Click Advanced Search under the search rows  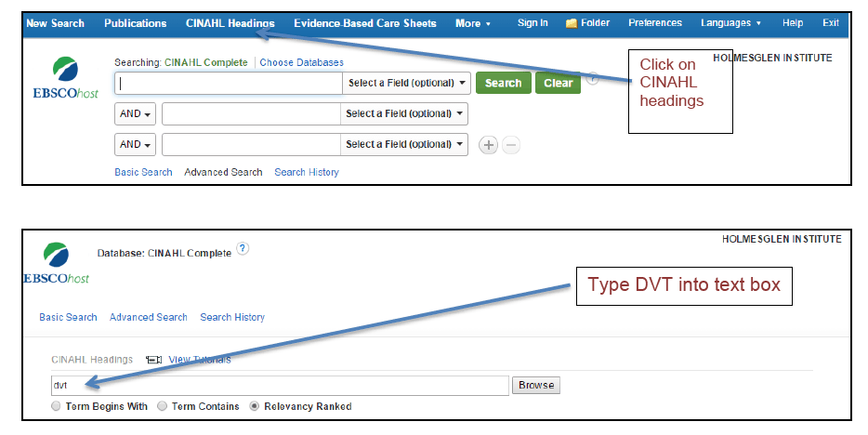click(x=223, y=172)
